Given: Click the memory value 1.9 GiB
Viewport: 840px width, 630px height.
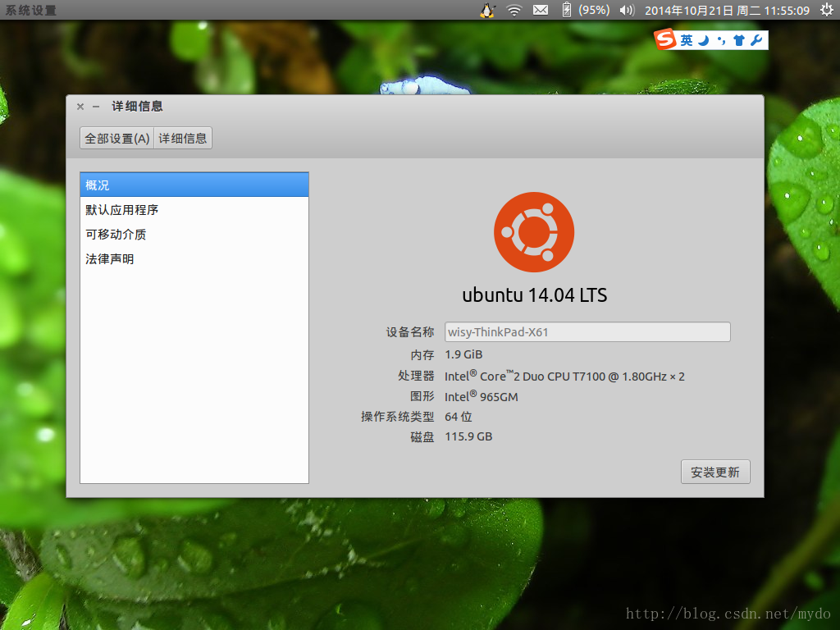Looking at the screenshot, I should click(463, 354).
